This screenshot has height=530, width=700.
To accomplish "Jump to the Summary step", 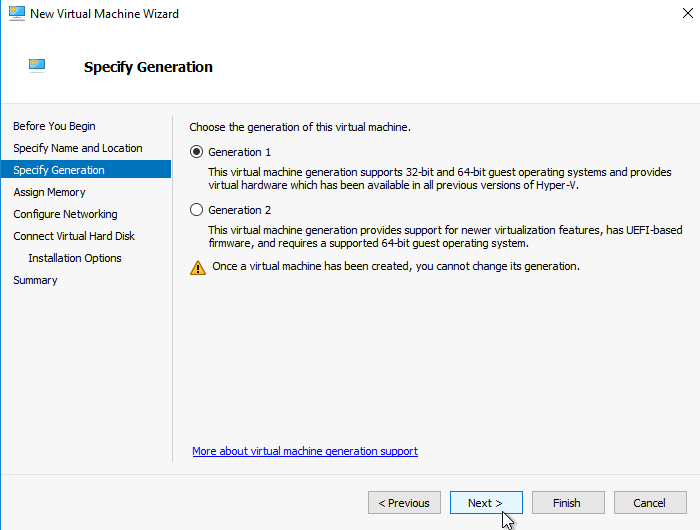I will [x=35, y=280].
